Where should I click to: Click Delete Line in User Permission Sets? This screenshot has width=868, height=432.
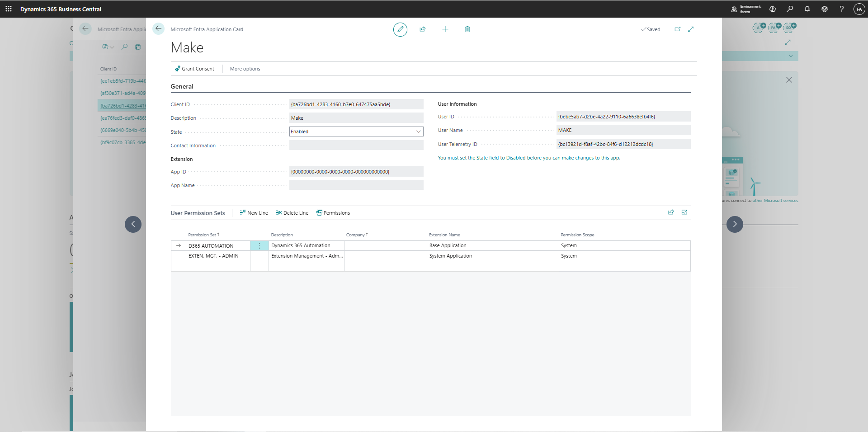click(292, 213)
